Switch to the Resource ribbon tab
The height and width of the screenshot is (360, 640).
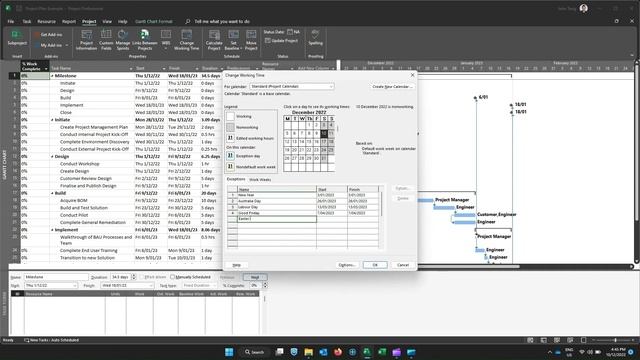point(47,21)
